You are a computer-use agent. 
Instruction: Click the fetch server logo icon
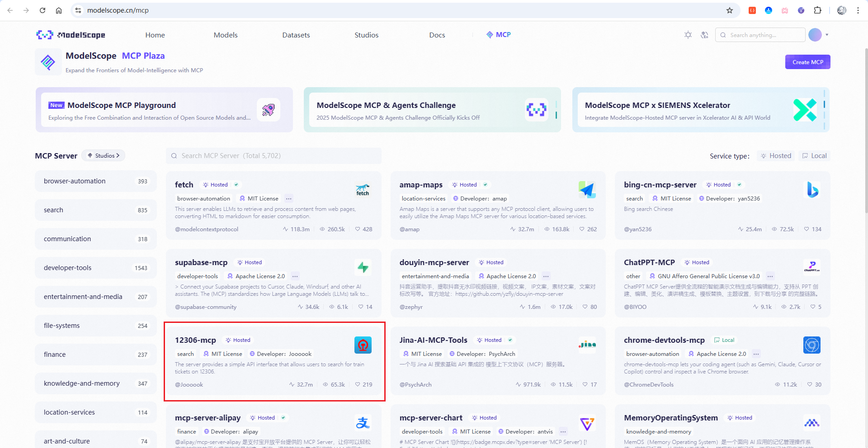(362, 190)
